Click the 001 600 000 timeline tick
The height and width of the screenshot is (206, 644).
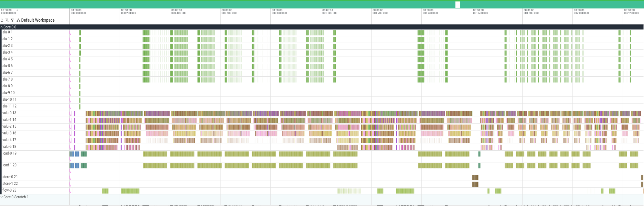click(x=480, y=13)
